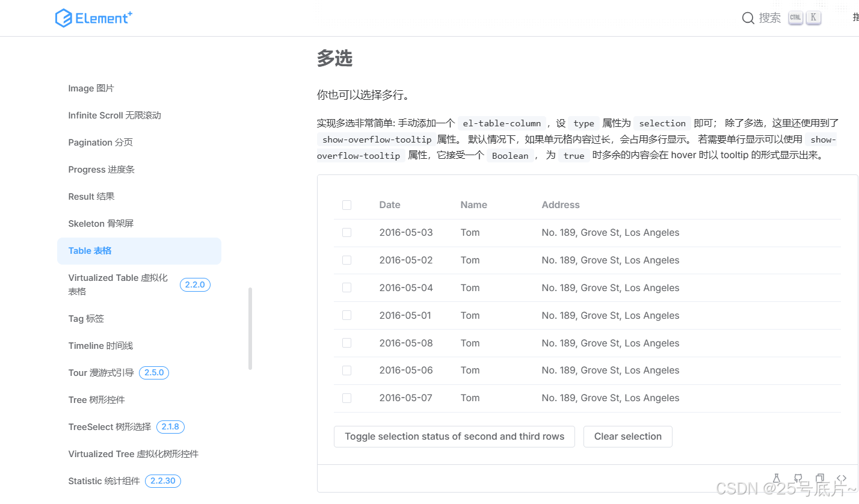Expand the demo's source code view
The image size is (859, 504).
pos(842,478)
